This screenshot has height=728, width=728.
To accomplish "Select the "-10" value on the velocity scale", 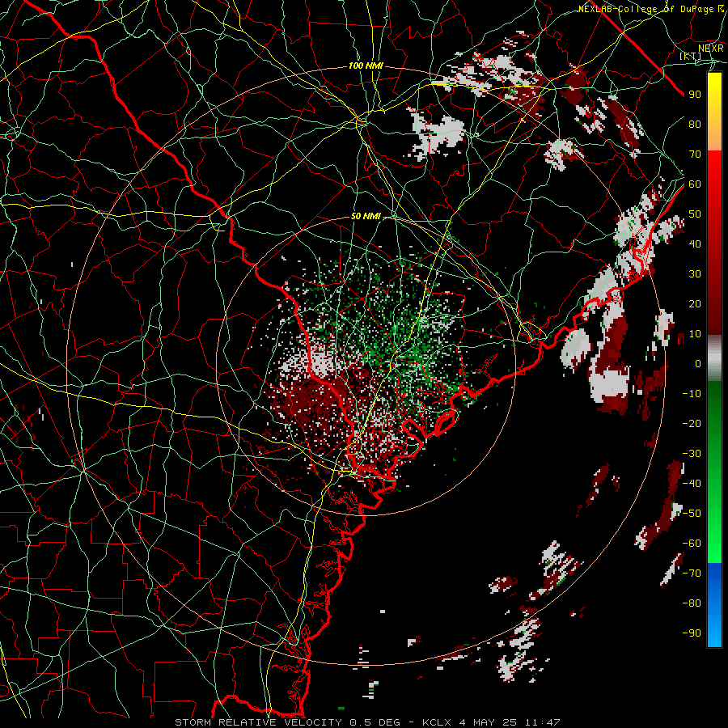I will (692, 394).
